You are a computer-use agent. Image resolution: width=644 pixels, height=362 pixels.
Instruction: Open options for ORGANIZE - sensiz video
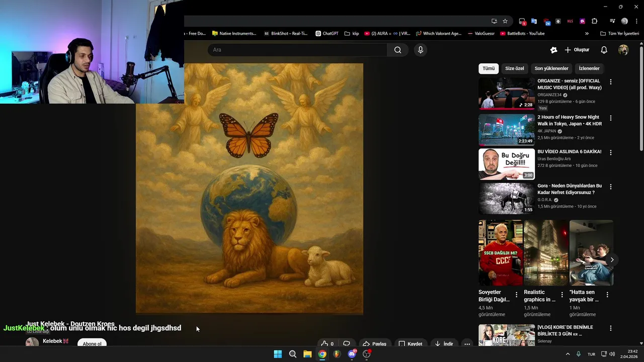point(611,82)
